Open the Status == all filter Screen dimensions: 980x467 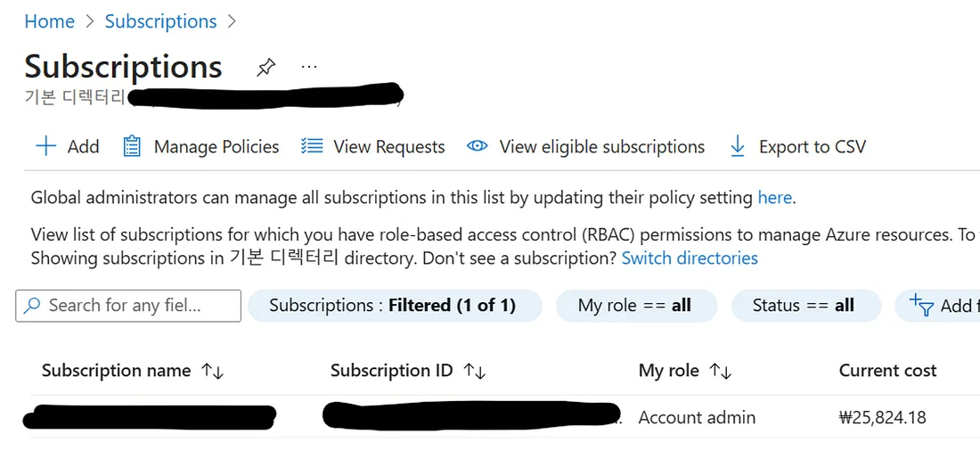pos(804,306)
